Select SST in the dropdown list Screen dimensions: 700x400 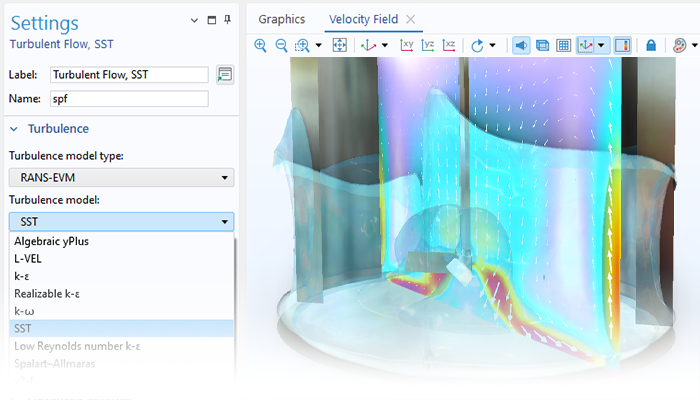coord(121,328)
